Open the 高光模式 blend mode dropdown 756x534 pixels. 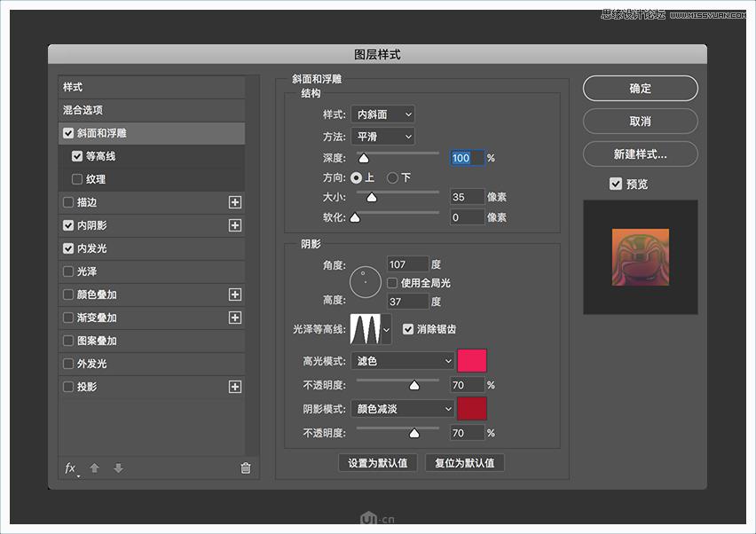[402, 360]
